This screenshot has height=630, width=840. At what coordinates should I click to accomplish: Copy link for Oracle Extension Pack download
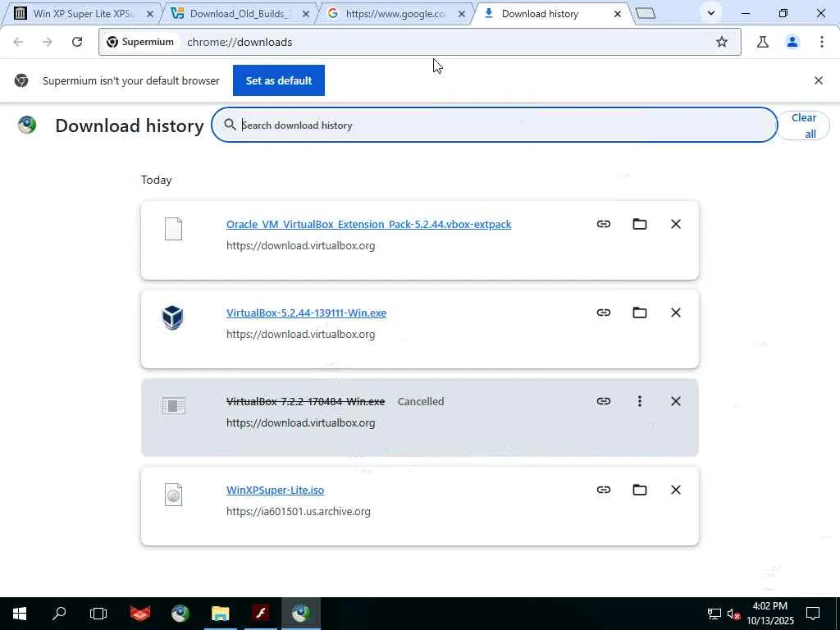point(603,224)
